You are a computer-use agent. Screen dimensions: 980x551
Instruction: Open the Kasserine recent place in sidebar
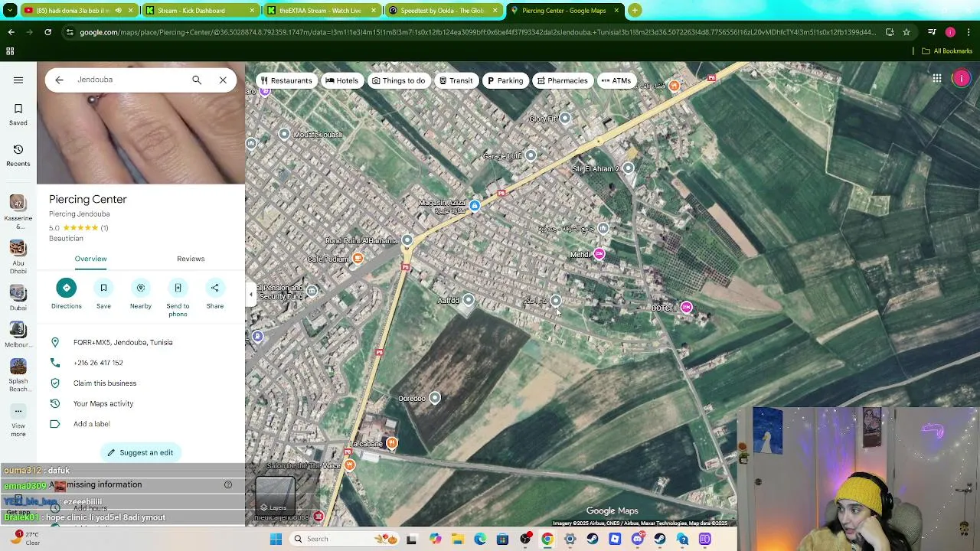pyautogui.click(x=18, y=212)
